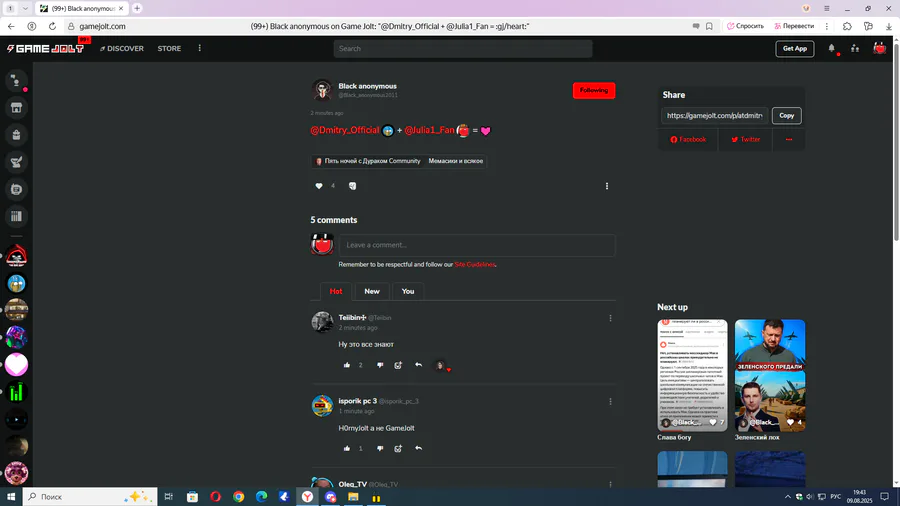
Task: Like the post with heart icon
Action: pyautogui.click(x=319, y=186)
